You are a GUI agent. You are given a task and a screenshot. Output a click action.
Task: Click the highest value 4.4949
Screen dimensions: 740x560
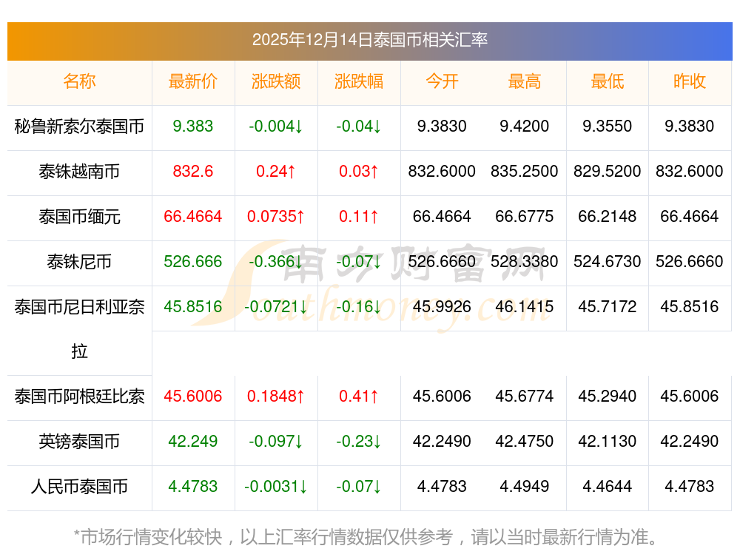(525, 486)
